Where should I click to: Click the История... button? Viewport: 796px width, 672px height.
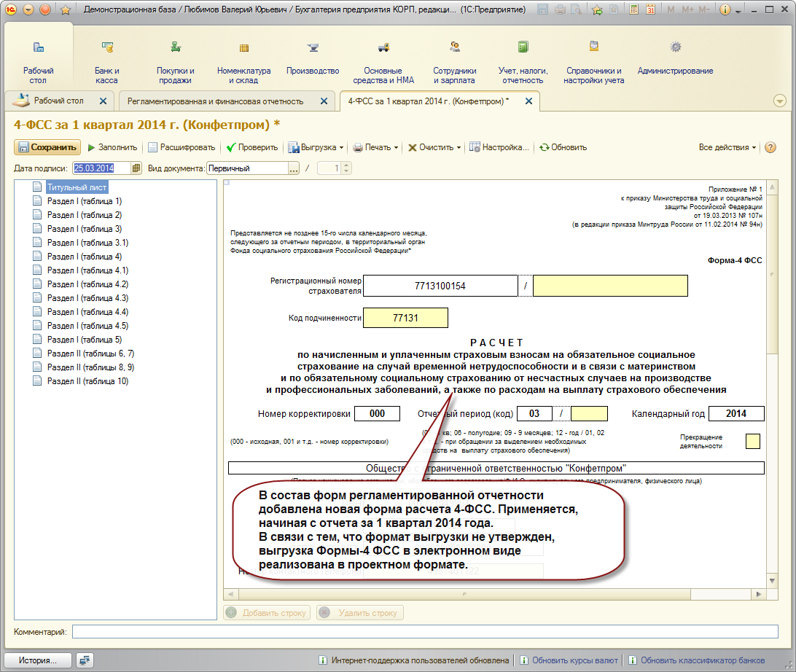(x=38, y=660)
